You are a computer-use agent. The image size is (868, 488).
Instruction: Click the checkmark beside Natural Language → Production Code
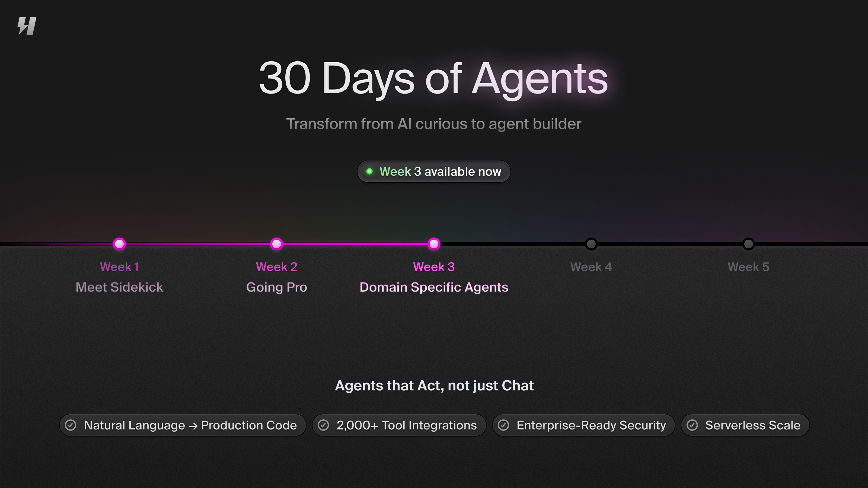point(71,425)
